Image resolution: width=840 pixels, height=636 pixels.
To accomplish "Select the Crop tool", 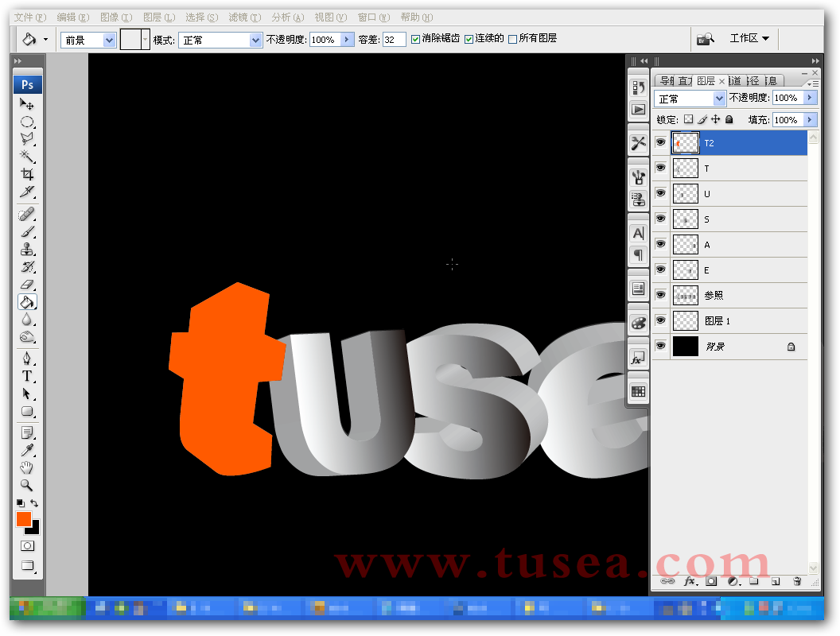I will [x=27, y=174].
